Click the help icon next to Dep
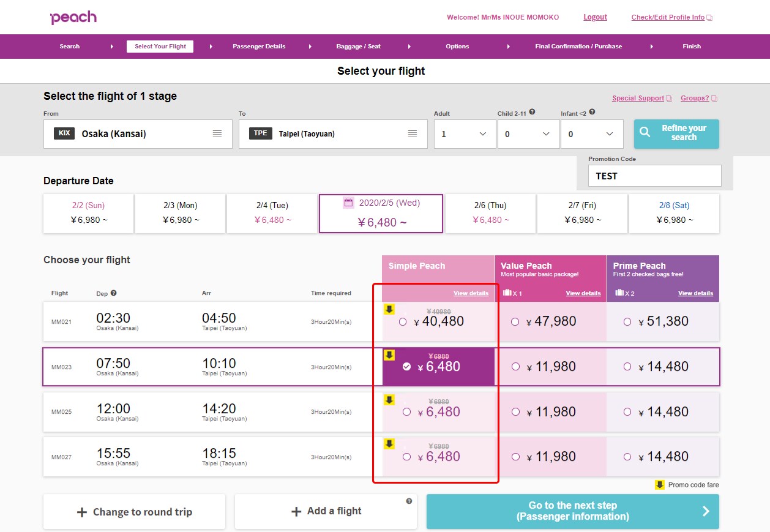This screenshot has height=532, width=770. tap(114, 293)
